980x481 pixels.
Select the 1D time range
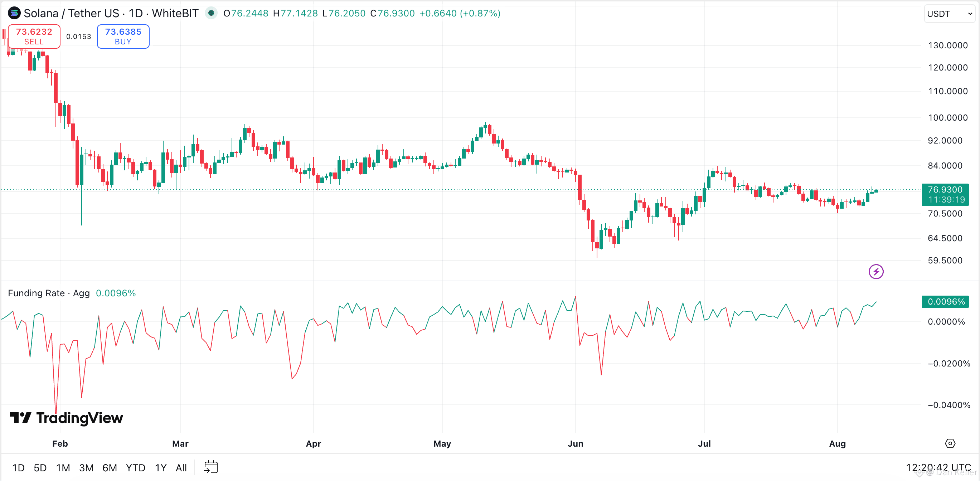click(x=18, y=468)
